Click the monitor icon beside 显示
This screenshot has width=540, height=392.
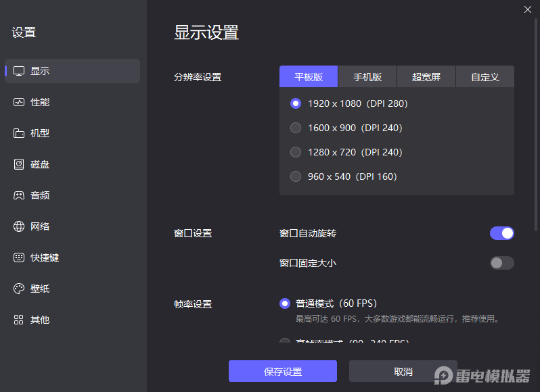point(19,71)
